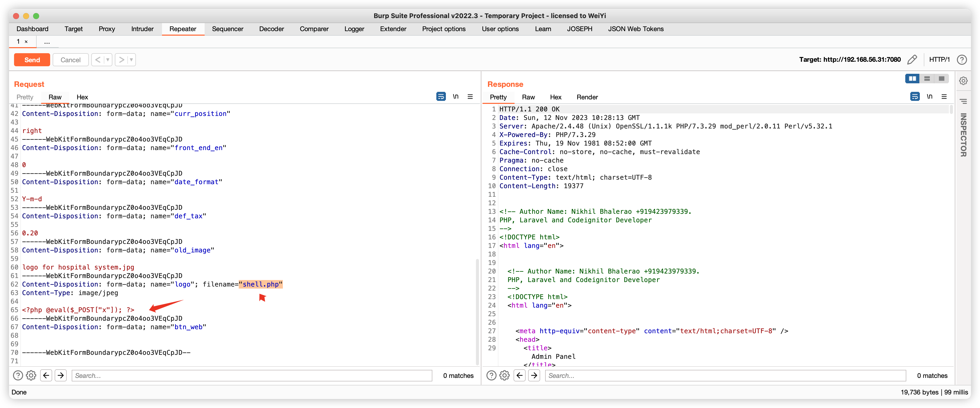Add new Repeater tab via ellipsis
Image resolution: width=980 pixels, height=408 pixels.
click(47, 42)
